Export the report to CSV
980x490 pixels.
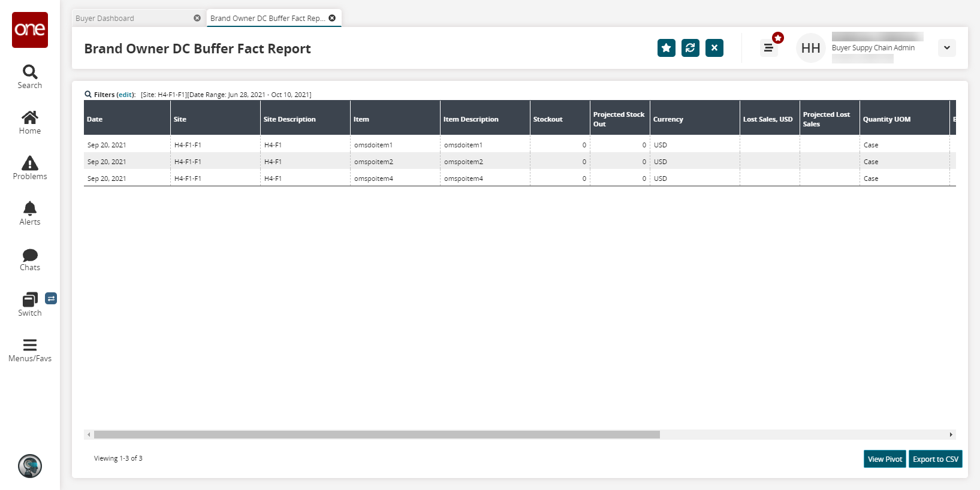pos(935,459)
